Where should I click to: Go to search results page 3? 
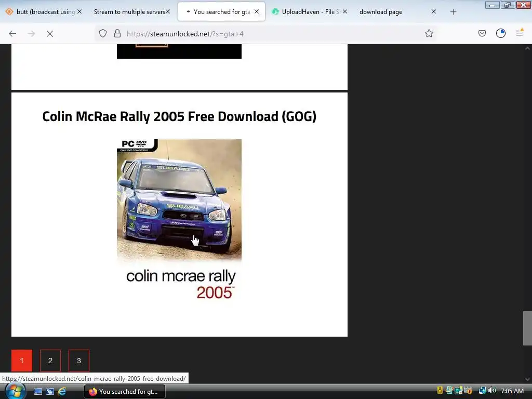click(x=79, y=361)
